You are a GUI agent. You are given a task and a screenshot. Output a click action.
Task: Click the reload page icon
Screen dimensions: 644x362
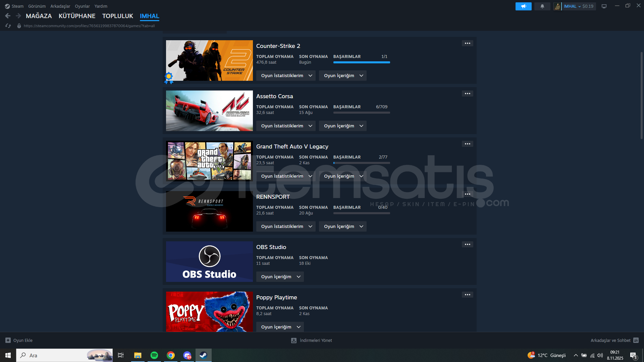8,26
